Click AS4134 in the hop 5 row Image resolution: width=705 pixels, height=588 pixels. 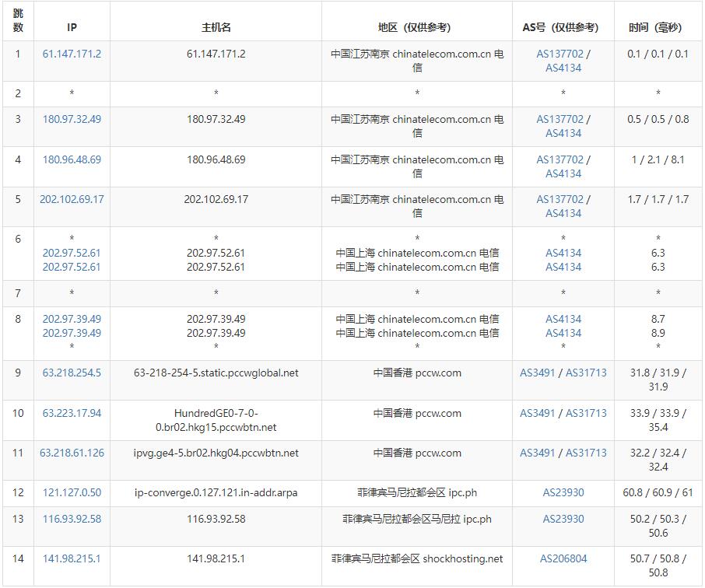tap(563, 213)
